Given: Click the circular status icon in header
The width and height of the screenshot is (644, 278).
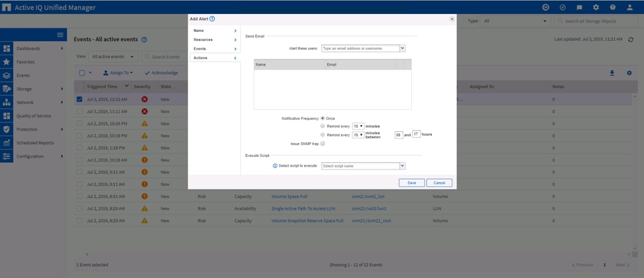Looking at the screenshot, I should click(x=545, y=7).
